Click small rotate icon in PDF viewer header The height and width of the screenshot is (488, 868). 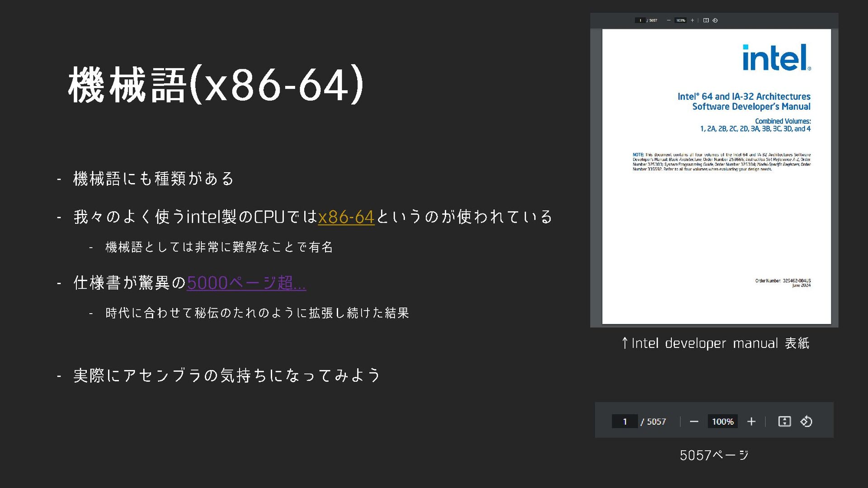click(715, 20)
